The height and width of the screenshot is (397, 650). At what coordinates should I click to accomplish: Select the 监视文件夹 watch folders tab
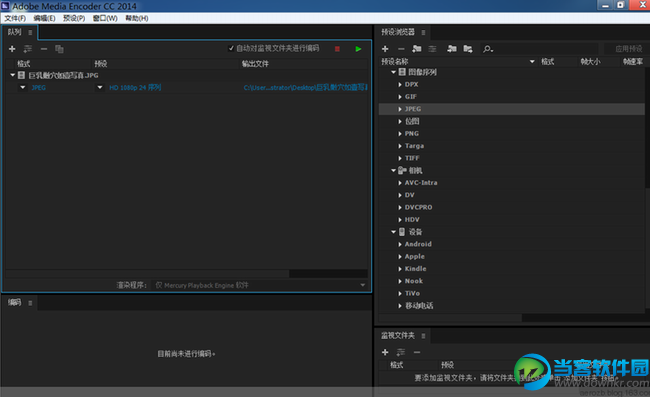398,335
